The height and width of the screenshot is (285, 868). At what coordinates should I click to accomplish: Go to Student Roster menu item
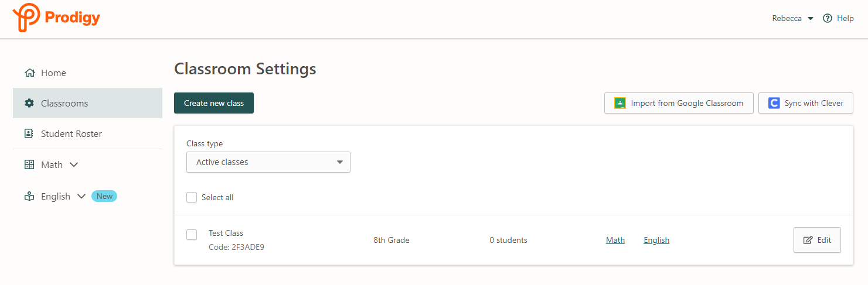click(72, 134)
